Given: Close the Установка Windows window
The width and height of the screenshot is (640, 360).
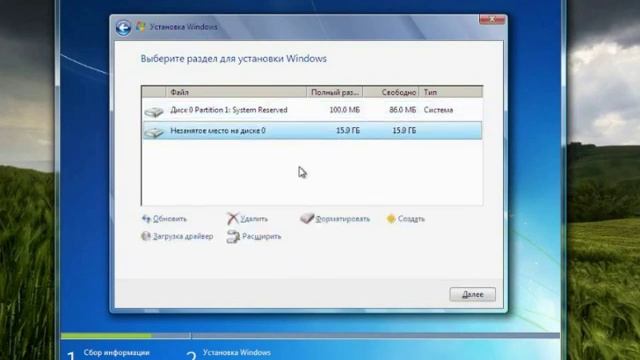Looking at the screenshot, I should pyautogui.click(x=492, y=19).
